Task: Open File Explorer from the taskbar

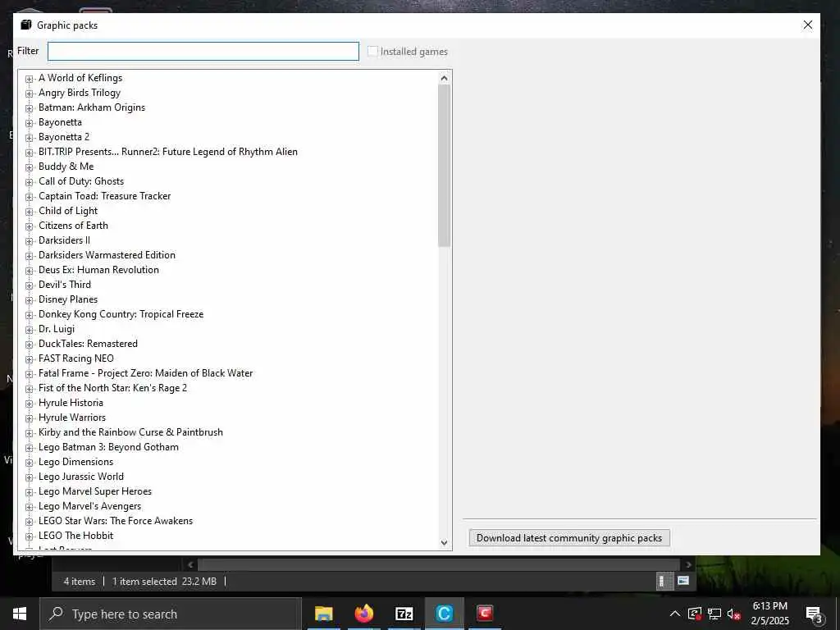Action: (x=323, y=614)
